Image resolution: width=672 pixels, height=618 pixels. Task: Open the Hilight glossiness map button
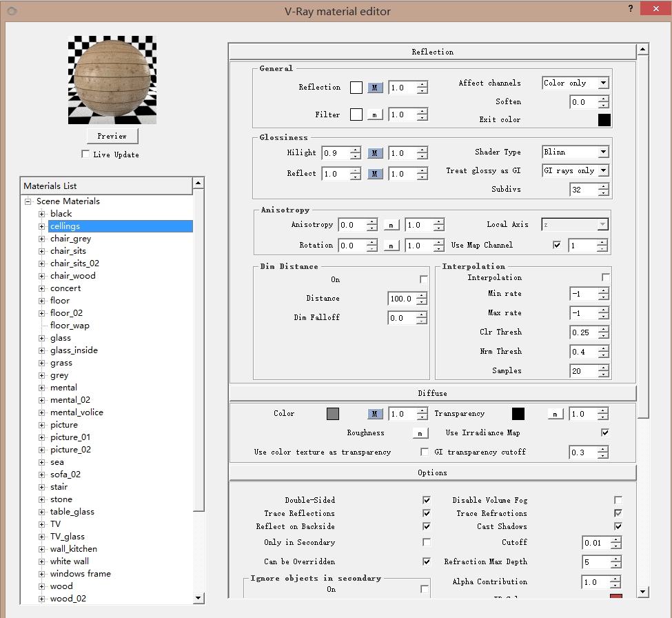pos(374,153)
